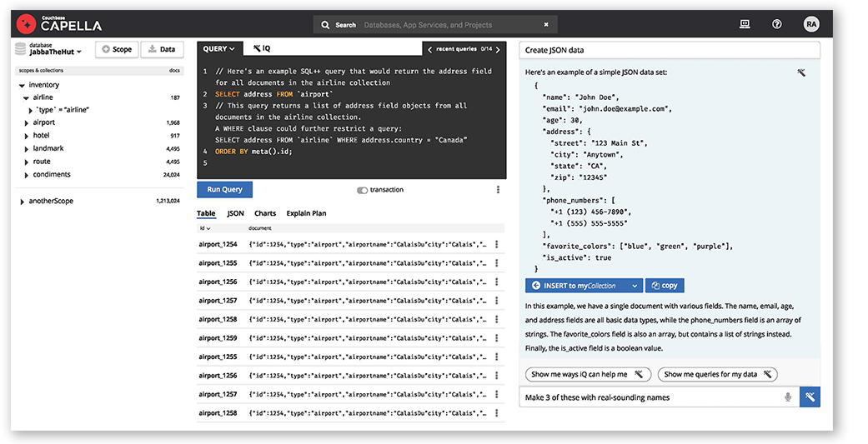Submit prompt with blue wand button
This screenshot has height=444, width=868.
coord(810,397)
